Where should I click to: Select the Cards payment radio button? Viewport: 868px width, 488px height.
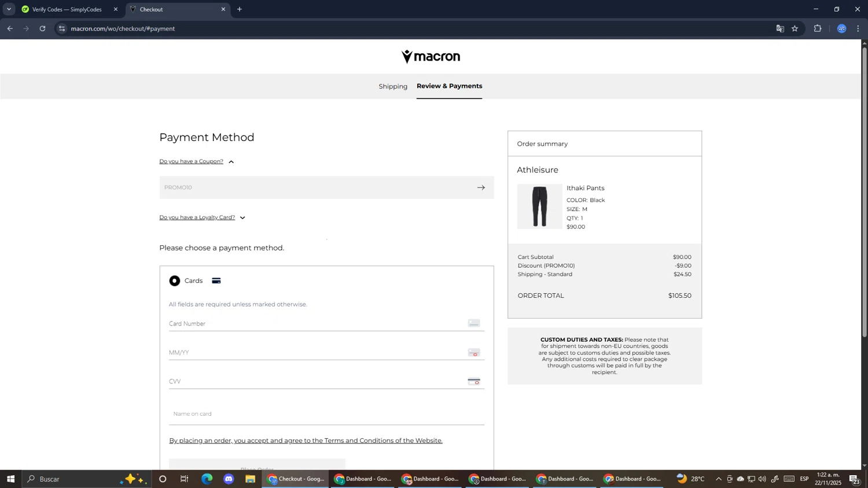175,281
